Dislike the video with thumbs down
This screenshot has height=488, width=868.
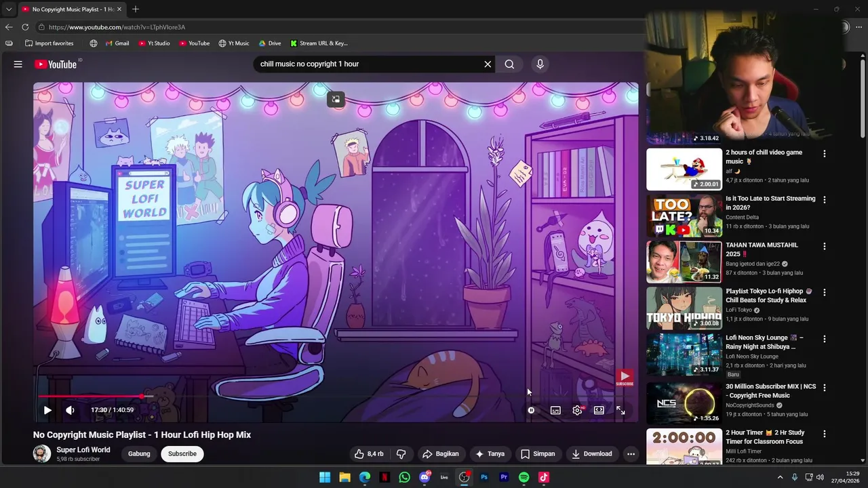pyautogui.click(x=401, y=454)
